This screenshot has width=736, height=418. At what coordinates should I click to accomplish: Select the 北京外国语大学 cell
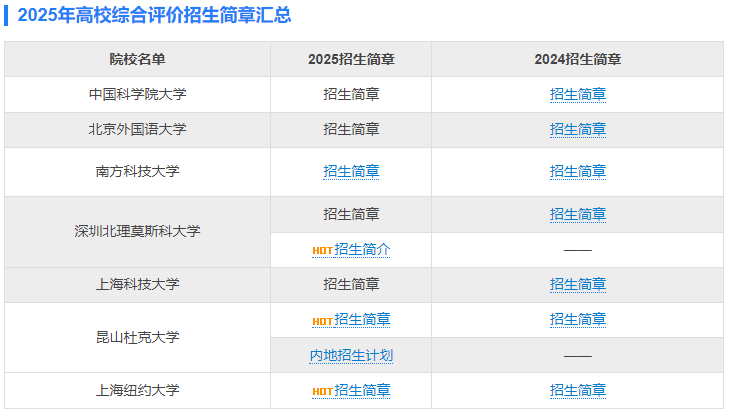coord(138,129)
